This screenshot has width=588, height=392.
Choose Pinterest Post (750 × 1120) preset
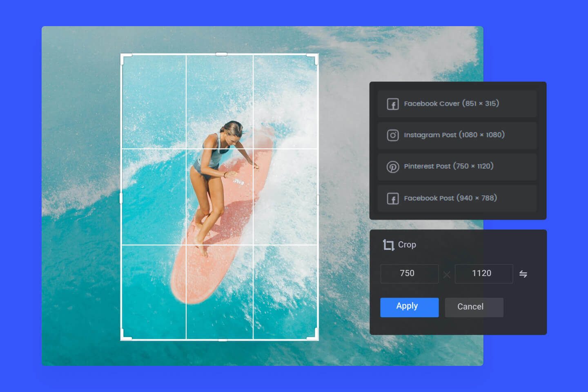457,167
